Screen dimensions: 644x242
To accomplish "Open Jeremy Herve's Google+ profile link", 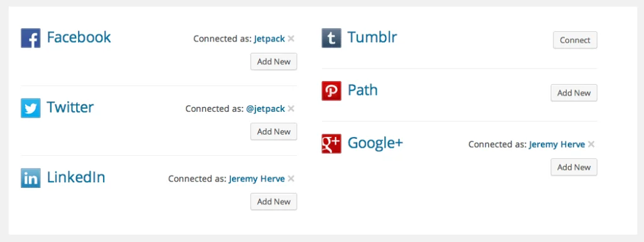I will coord(557,145).
